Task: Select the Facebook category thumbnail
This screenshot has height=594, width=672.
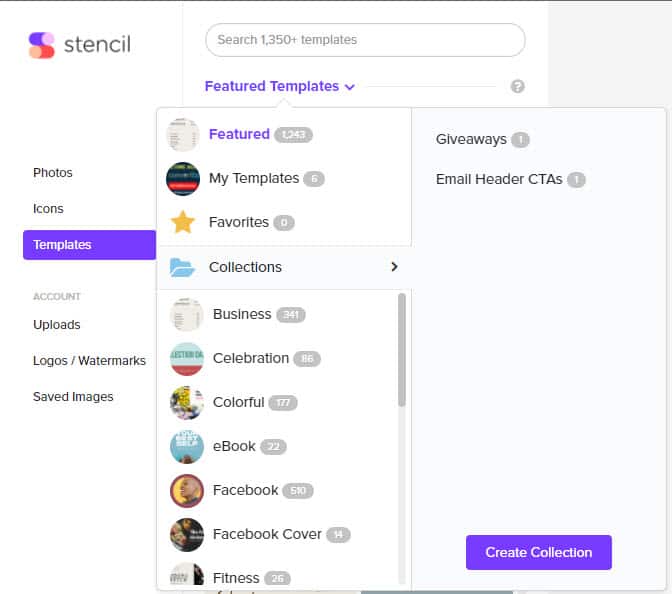Action: click(x=186, y=491)
